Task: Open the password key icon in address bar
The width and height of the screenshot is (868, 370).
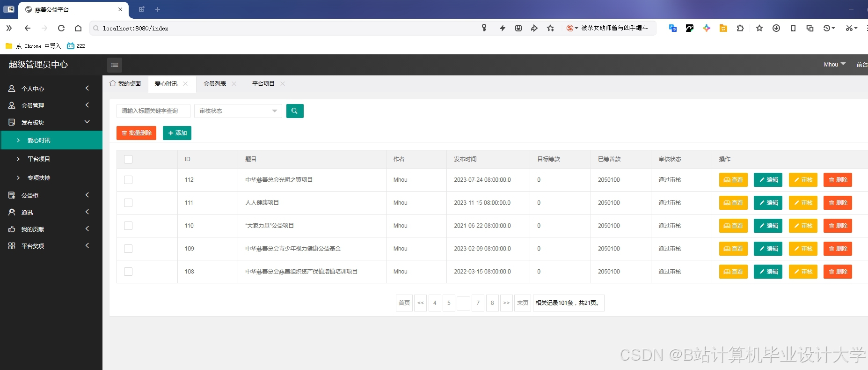Action: click(x=484, y=28)
